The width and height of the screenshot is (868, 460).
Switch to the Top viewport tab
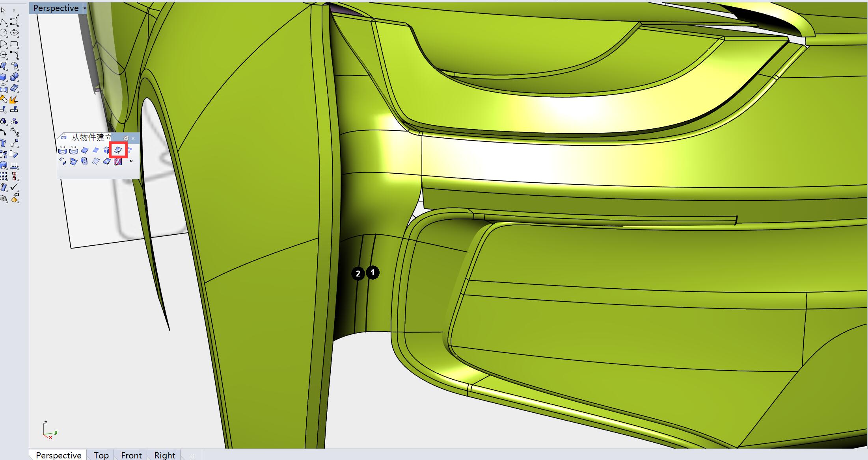[101, 455]
